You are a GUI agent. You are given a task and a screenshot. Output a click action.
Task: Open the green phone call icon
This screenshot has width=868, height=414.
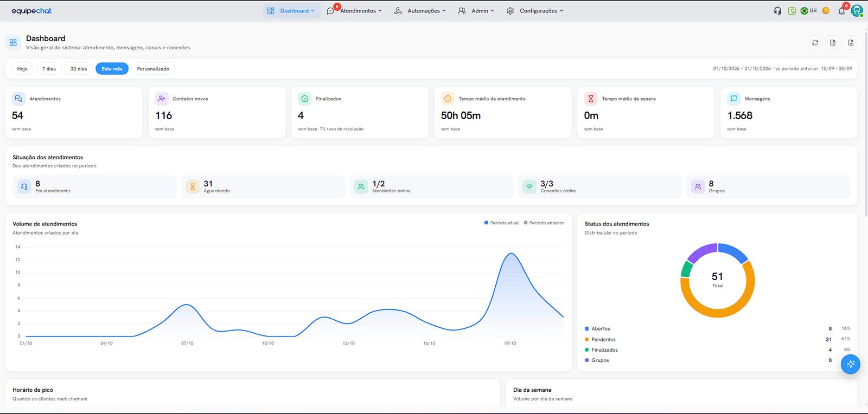[x=792, y=11]
